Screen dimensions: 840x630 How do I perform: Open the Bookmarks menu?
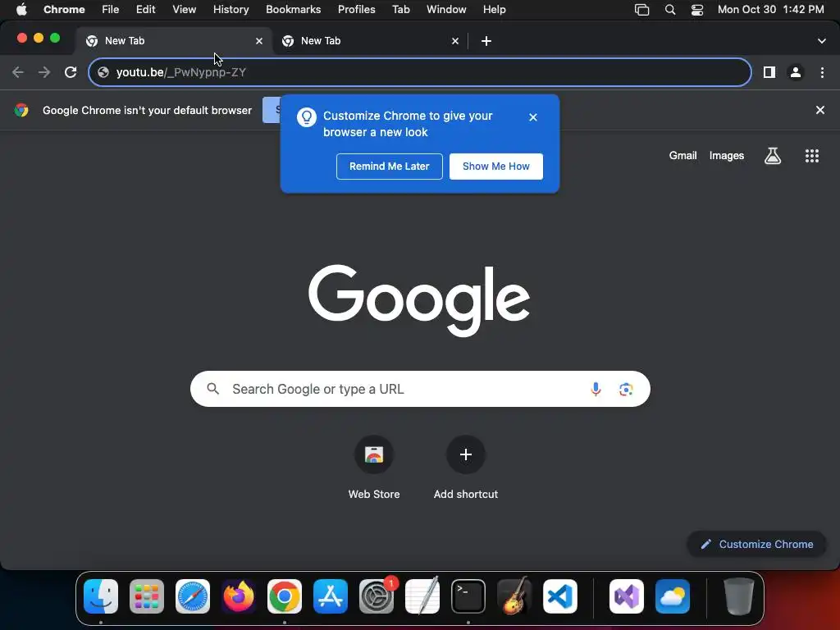(x=293, y=10)
